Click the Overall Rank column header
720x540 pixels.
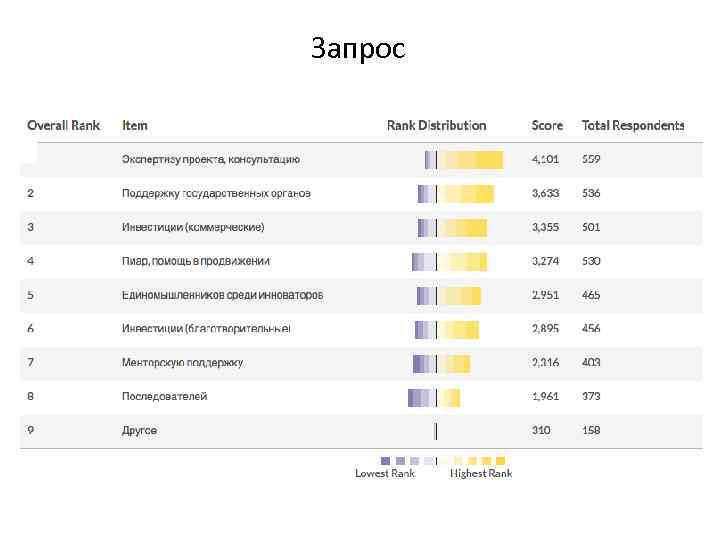pyautogui.click(x=63, y=125)
